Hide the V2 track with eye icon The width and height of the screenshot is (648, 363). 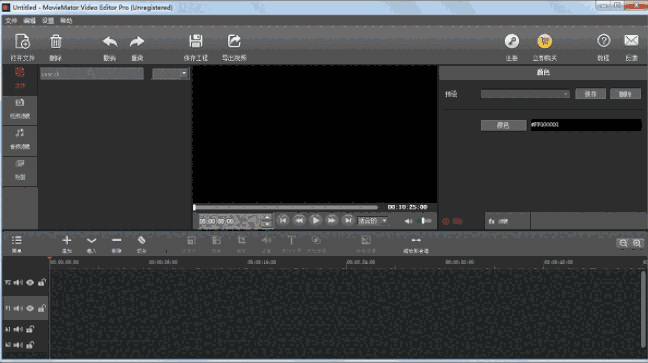[x=30, y=282]
